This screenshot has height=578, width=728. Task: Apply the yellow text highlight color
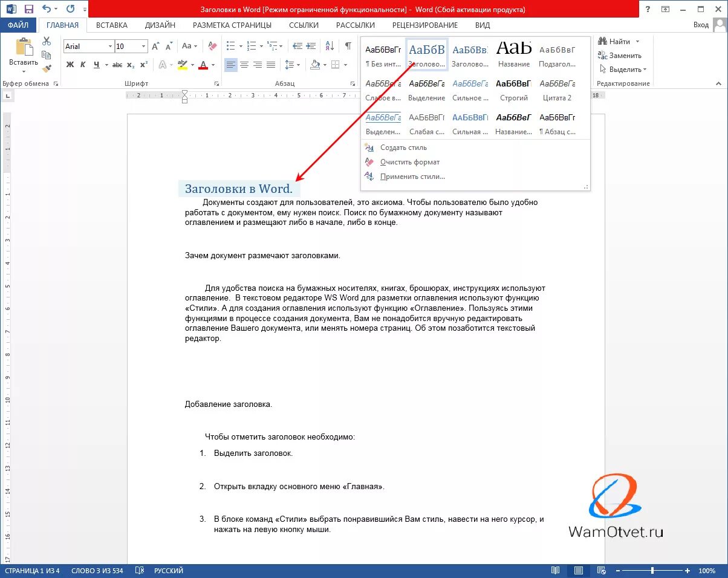182,65
